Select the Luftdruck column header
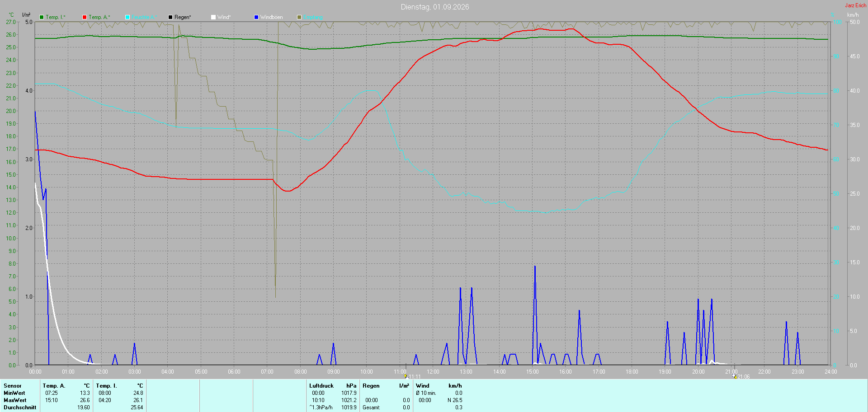Viewport: 868px width, 412px height. coord(321,386)
